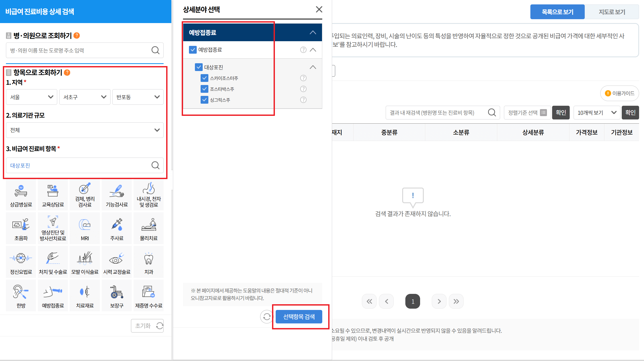The width and height of the screenshot is (644, 361).
Task: Toggle the 싱그릭스주 checkbox off
Action: [x=204, y=100]
